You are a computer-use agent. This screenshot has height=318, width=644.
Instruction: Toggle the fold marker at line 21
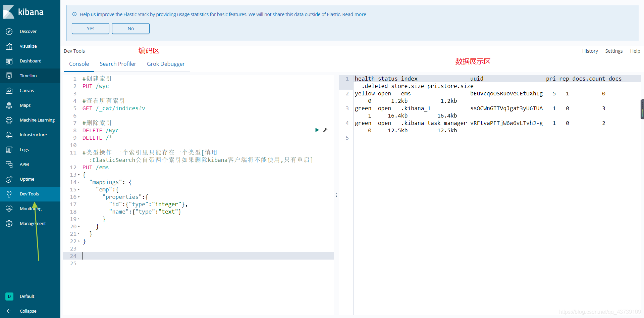79,234
